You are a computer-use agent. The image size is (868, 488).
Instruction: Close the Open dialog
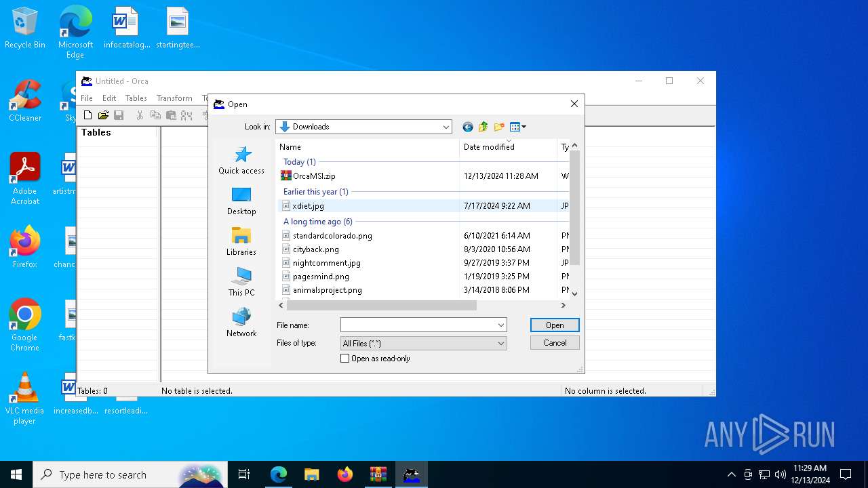tap(574, 104)
